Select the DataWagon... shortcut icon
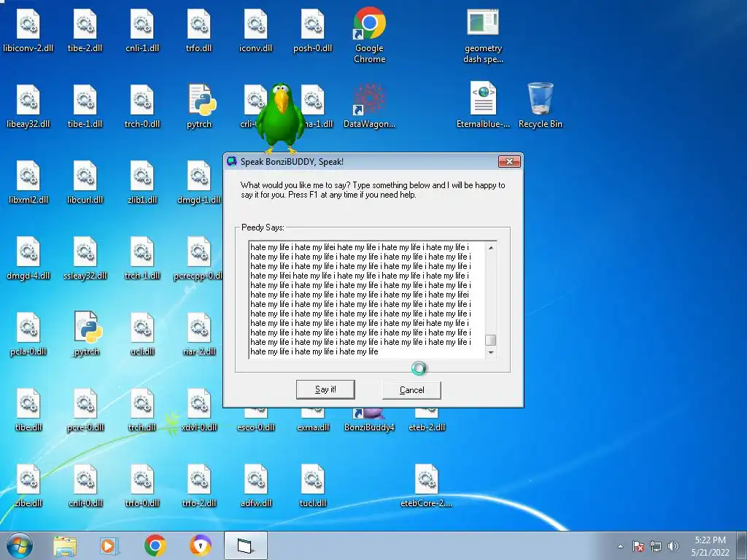The height and width of the screenshot is (560, 747). pos(369,106)
